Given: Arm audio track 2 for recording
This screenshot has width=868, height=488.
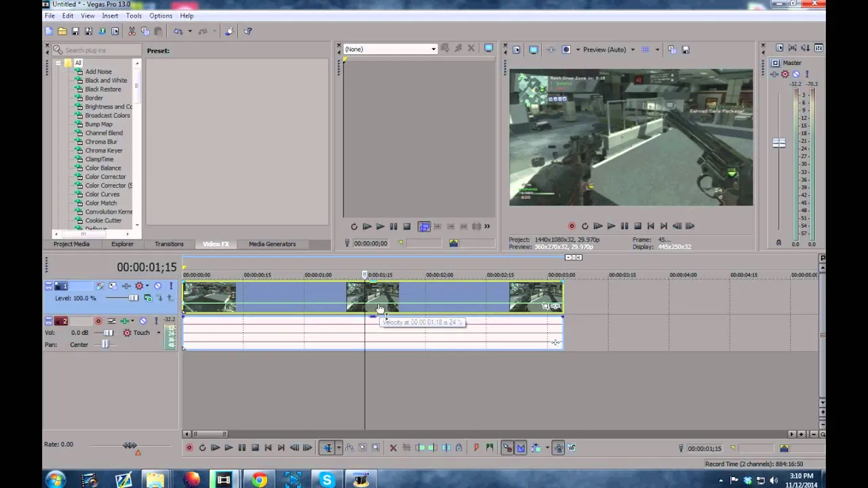Looking at the screenshot, I should [98, 321].
